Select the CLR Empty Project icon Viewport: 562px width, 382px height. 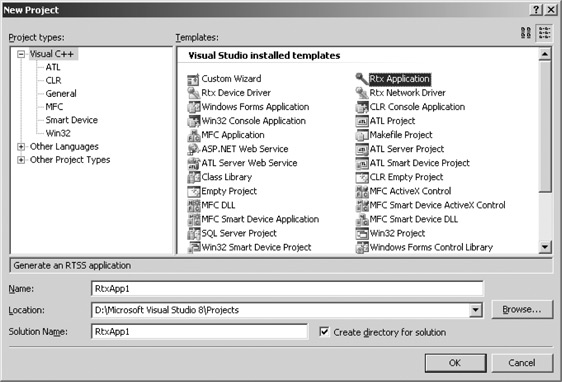pyautogui.click(x=361, y=177)
